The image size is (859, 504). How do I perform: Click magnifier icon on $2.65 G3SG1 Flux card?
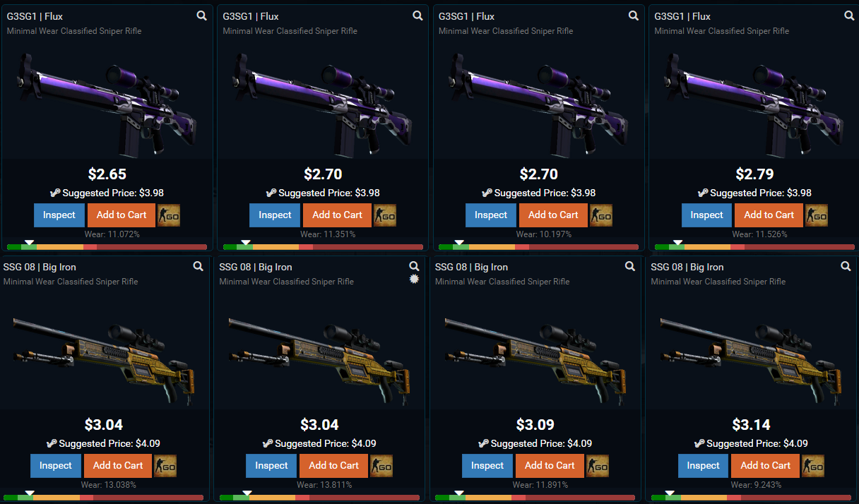(202, 16)
